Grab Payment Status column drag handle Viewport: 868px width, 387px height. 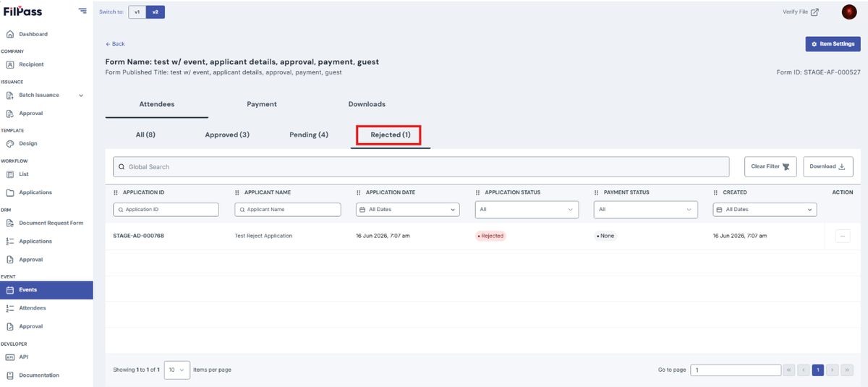pos(597,192)
